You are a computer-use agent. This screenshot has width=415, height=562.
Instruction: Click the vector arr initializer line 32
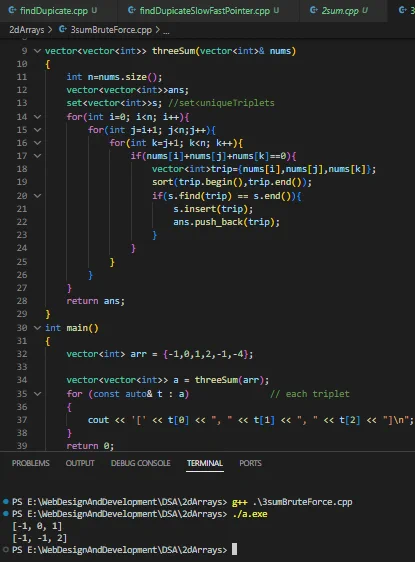tap(159, 354)
